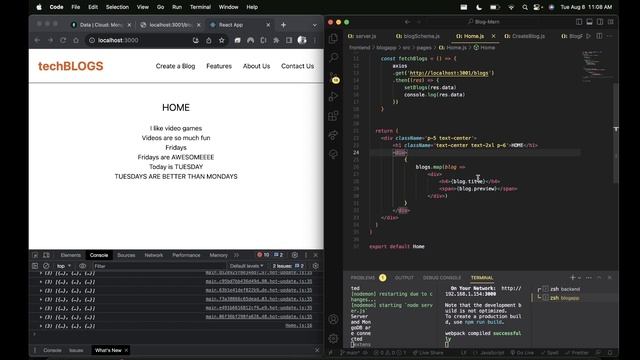640x360 pixels.
Task: Open Chrome profile avatar
Action: point(302,40)
